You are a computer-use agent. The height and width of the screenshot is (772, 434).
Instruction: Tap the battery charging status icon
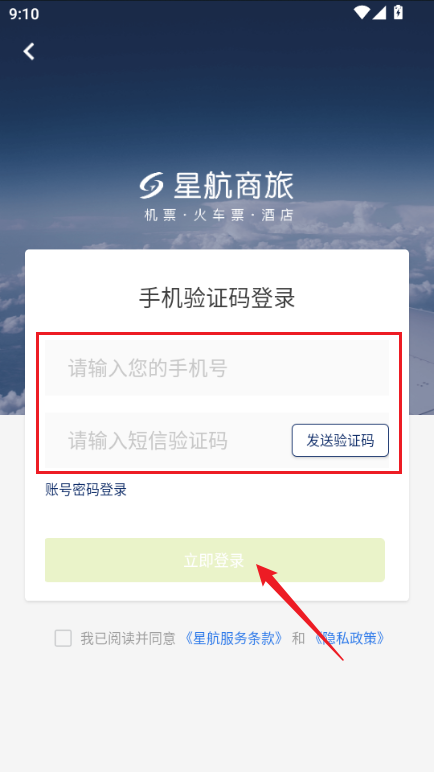(398, 13)
